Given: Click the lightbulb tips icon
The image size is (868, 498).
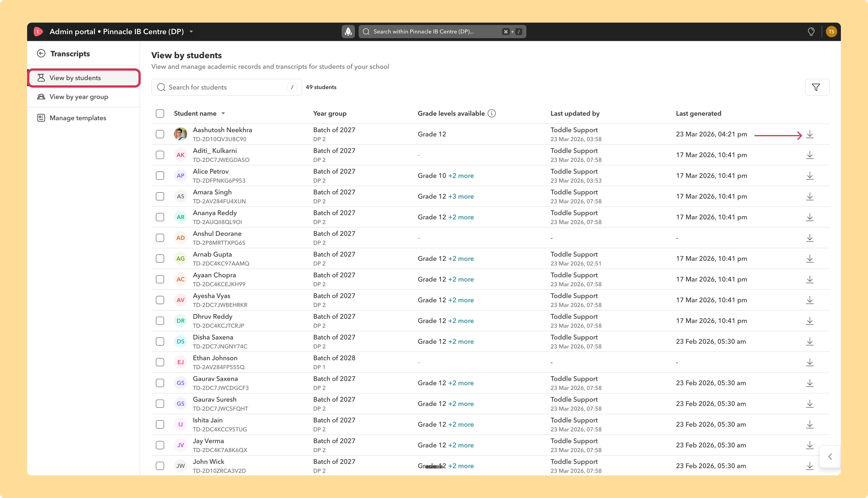Looking at the screenshot, I should (811, 32).
